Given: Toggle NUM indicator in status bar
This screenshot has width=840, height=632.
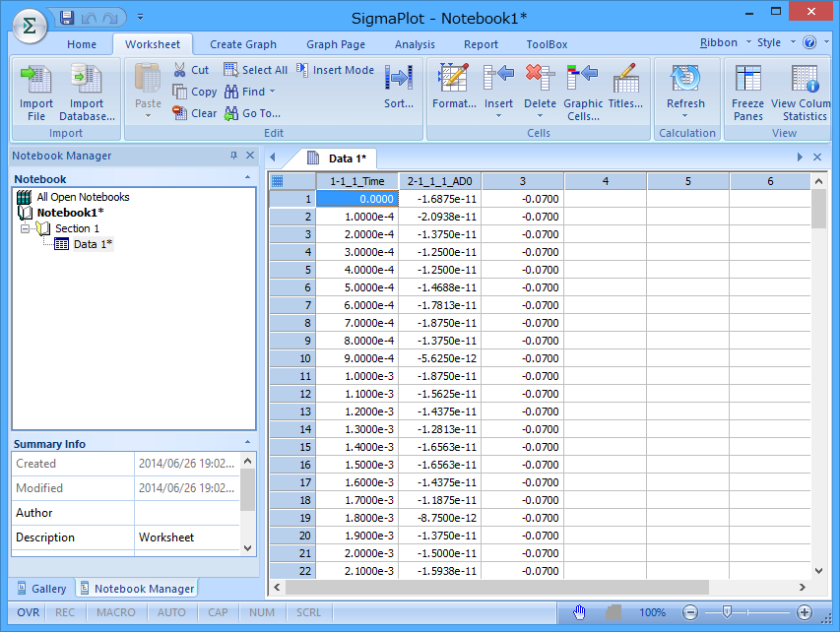Looking at the screenshot, I should (x=261, y=612).
